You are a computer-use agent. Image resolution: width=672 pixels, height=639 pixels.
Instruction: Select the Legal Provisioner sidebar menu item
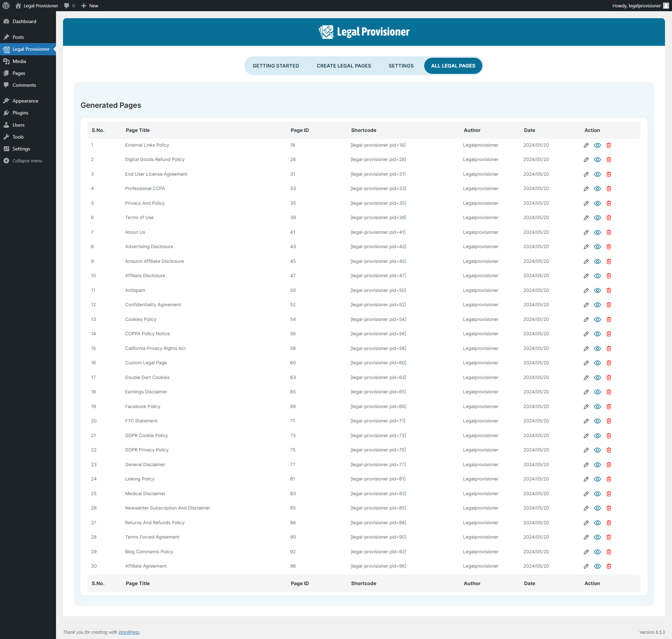point(31,49)
